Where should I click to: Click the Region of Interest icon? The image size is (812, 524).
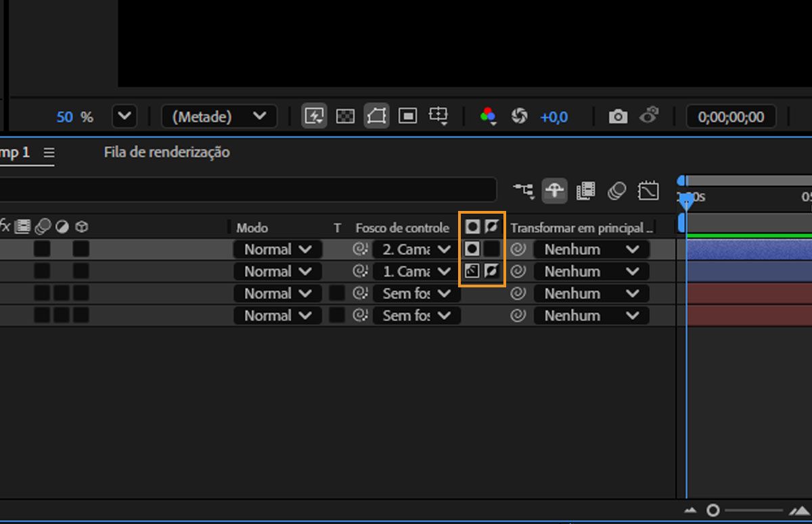click(407, 116)
